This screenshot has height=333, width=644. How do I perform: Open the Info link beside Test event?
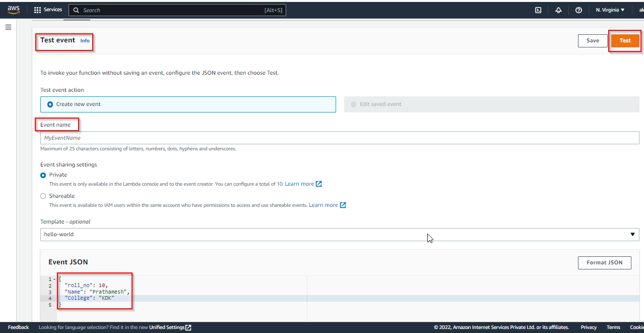[x=85, y=41]
